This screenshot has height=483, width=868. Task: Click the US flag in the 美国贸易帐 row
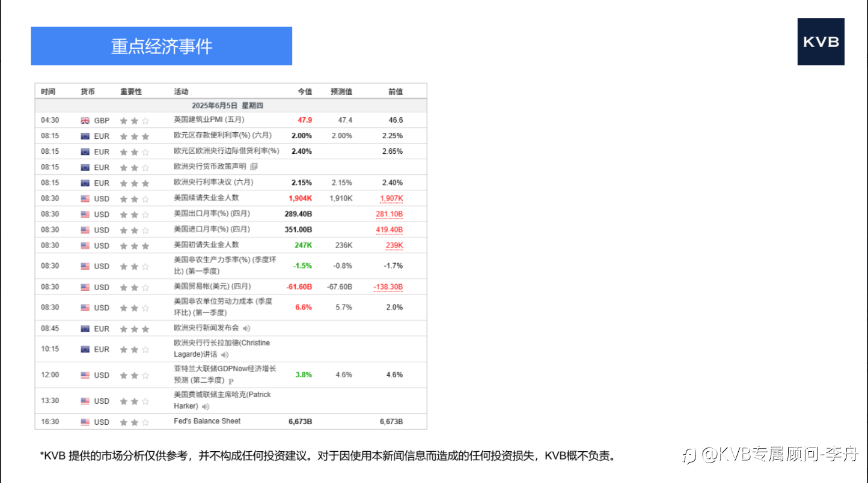coord(85,287)
